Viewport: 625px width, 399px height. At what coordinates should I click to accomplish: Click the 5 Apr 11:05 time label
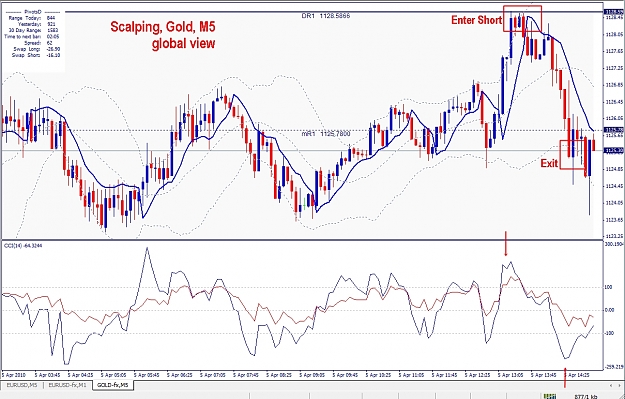click(411, 375)
